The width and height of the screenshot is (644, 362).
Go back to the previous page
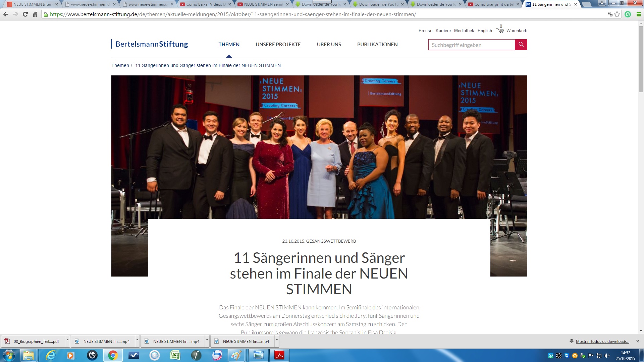(6, 14)
